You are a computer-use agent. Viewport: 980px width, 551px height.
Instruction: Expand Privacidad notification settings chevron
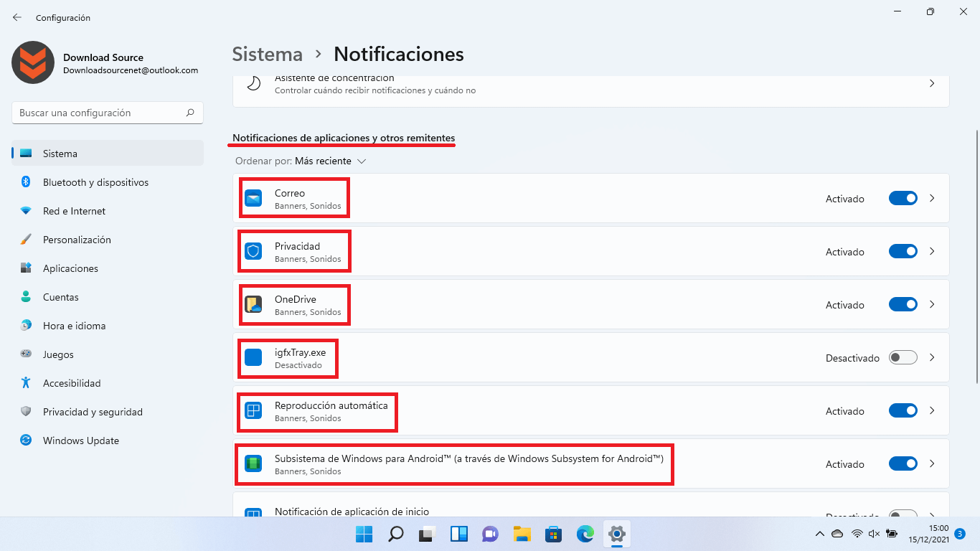coord(932,252)
